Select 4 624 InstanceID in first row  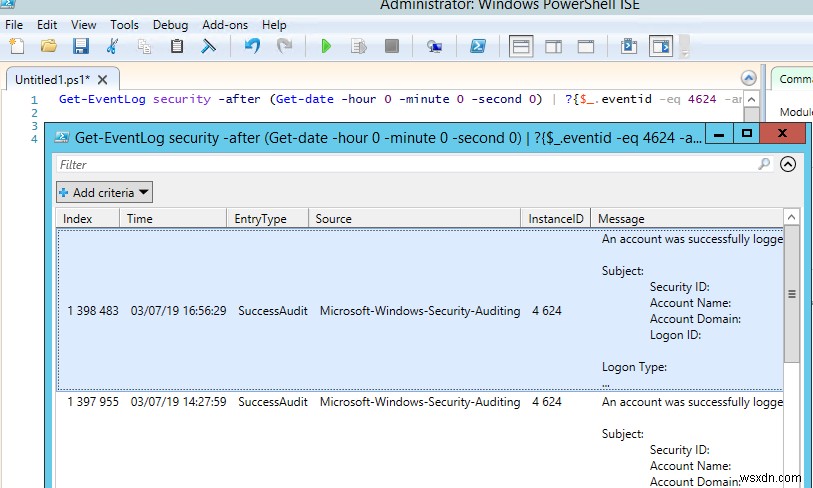point(546,311)
